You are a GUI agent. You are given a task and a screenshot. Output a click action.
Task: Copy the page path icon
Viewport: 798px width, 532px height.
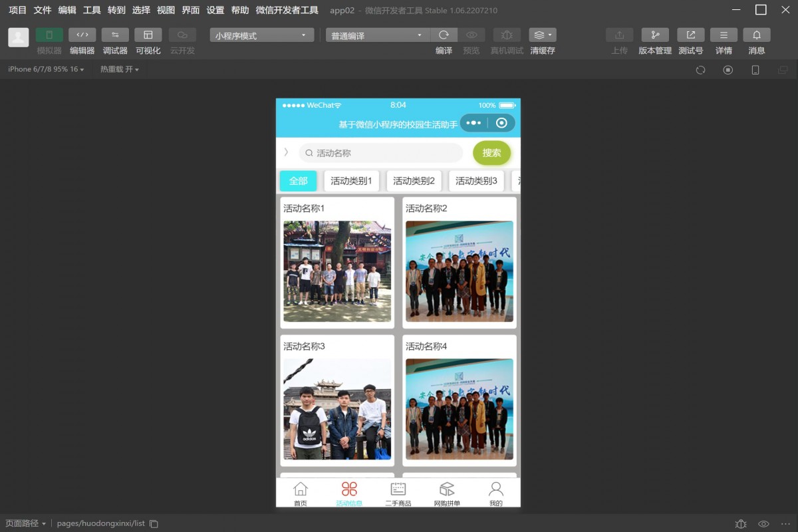[154, 524]
